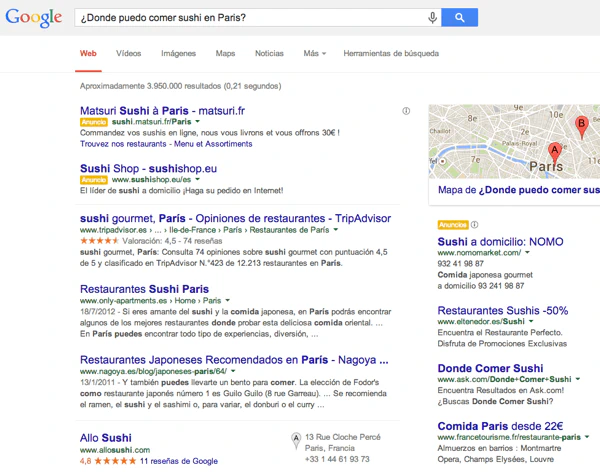600x472 pixels.
Task: Open dropdown arrow next to sushi.matsuri.fr URL
Action: point(198,122)
